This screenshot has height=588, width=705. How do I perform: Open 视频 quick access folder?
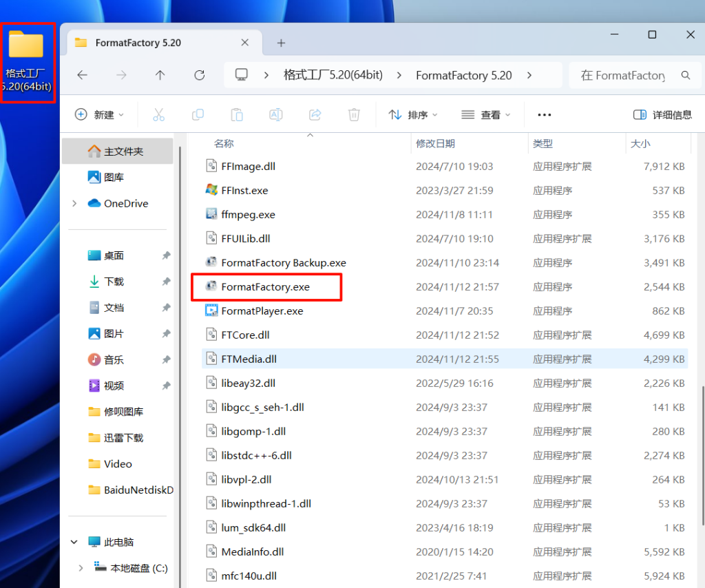pyautogui.click(x=105, y=386)
